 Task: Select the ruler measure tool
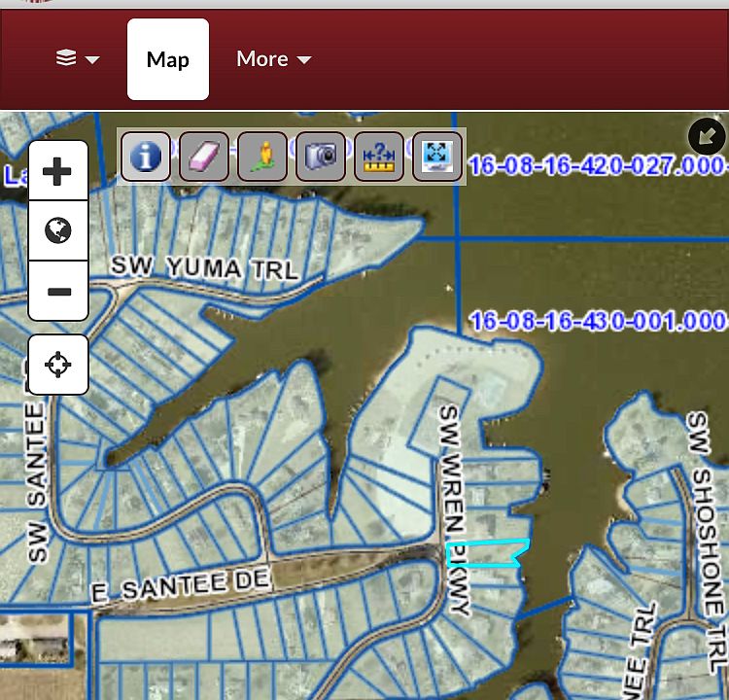pyautogui.click(x=379, y=157)
